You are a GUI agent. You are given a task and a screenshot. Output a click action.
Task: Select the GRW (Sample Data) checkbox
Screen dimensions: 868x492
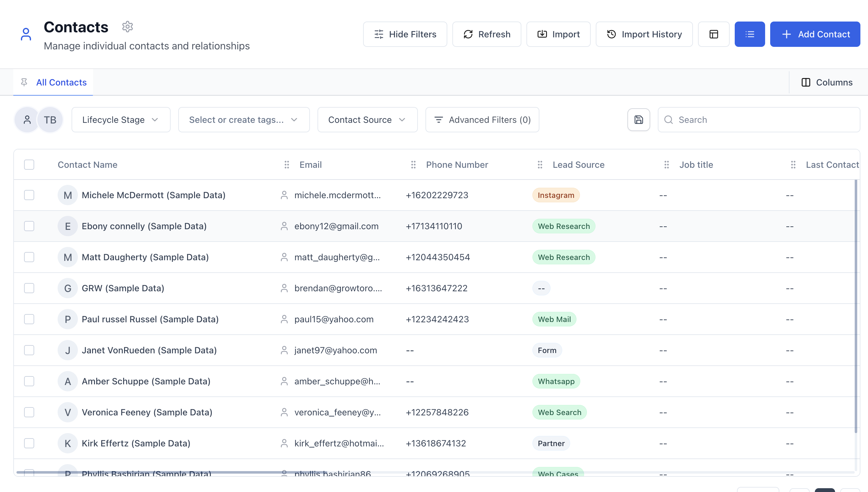click(x=29, y=288)
